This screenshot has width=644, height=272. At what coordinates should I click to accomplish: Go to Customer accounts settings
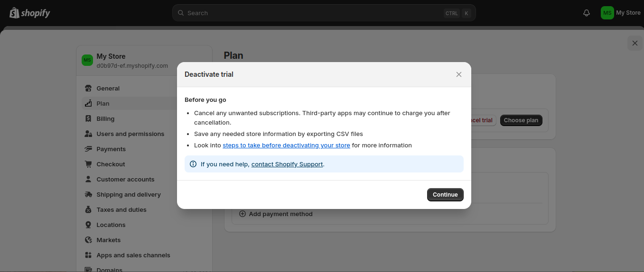pos(125,179)
